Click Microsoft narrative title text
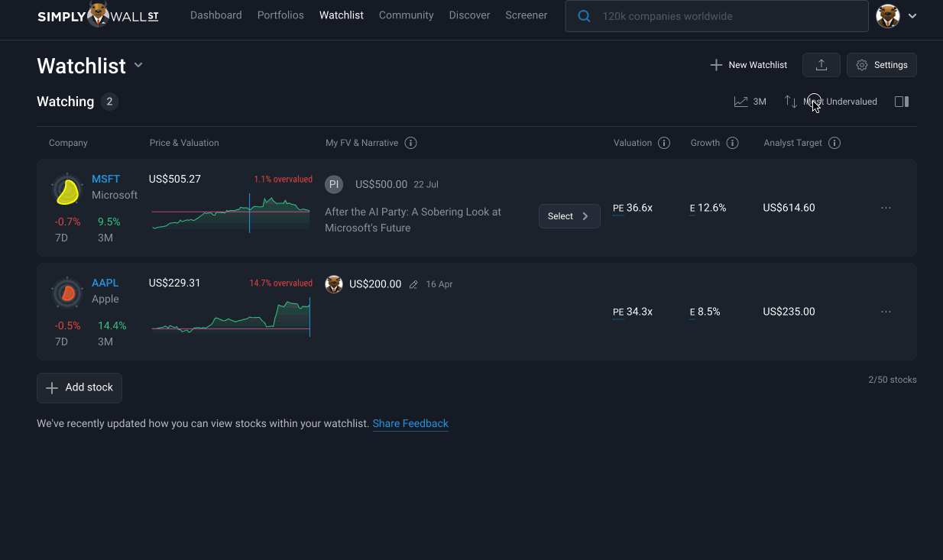This screenshot has width=943, height=560. (x=413, y=220)
